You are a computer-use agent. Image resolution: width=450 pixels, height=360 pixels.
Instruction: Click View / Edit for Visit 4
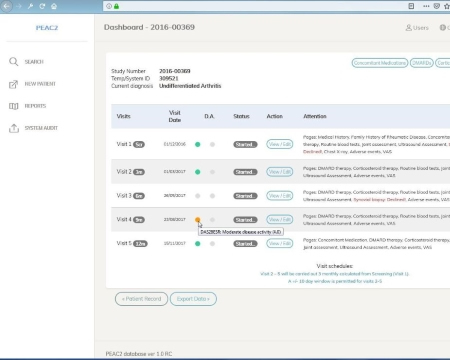[x=280, y=220]
